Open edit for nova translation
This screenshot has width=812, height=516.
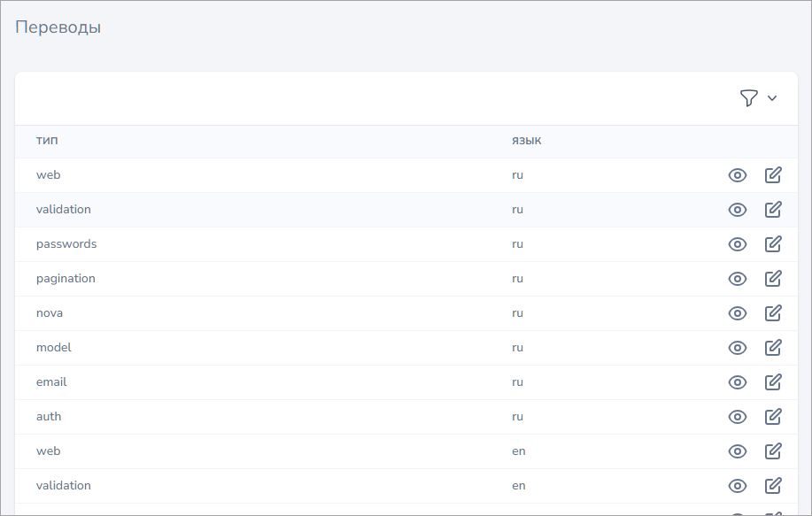pyautogui.click(x=773, y=313)
